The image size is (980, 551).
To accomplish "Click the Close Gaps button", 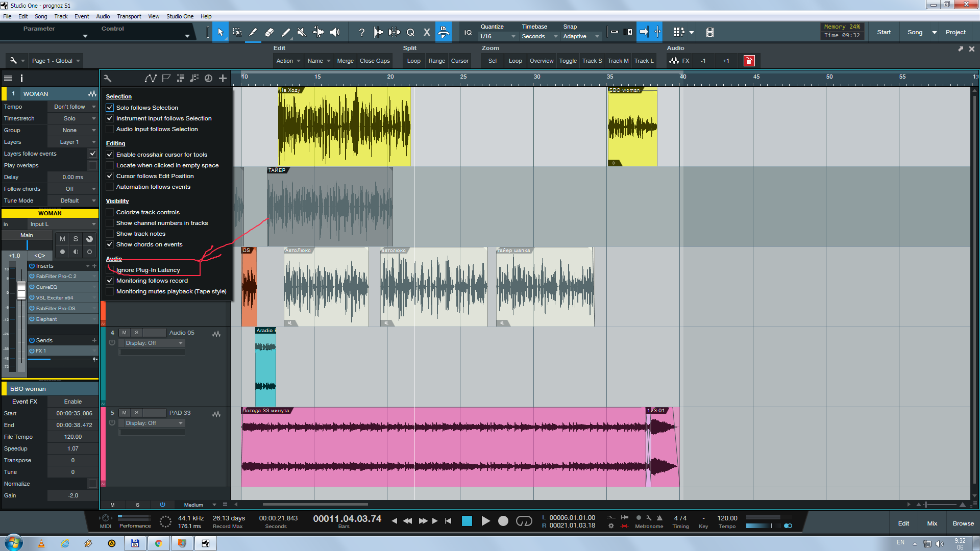I will click(x=375, y=61).
